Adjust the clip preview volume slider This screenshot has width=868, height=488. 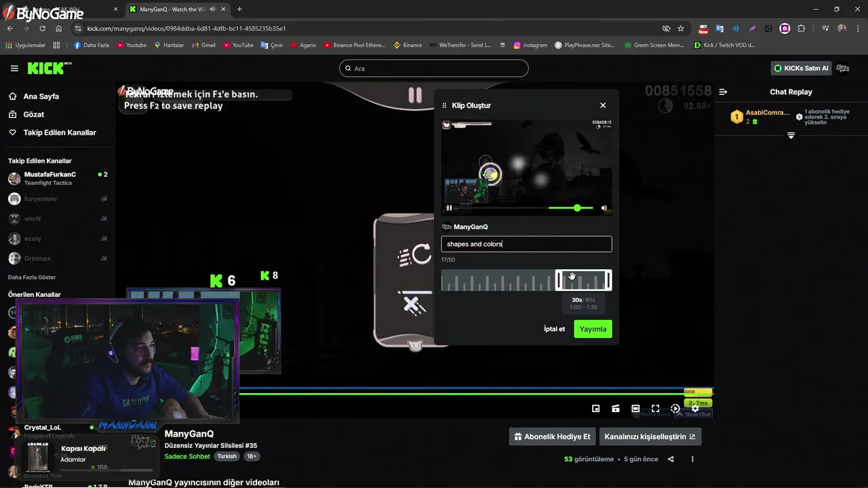tap(571, 208)
